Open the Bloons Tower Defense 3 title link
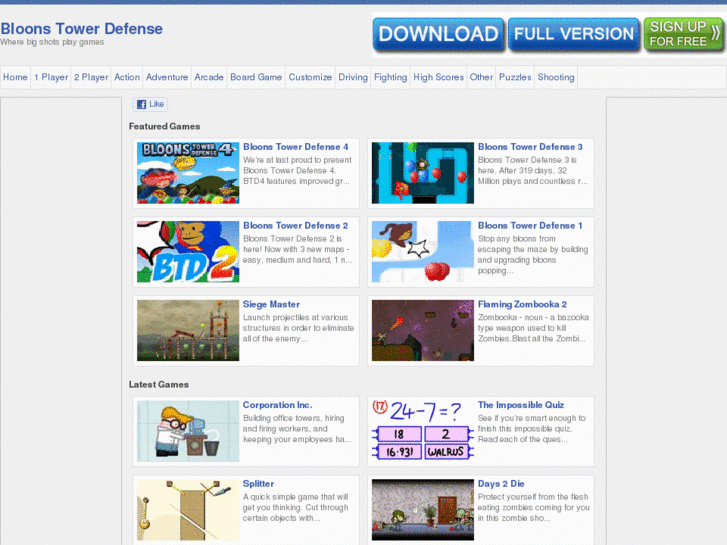Image resolution: width=727 pixels, height=545 pixels. 530,147
